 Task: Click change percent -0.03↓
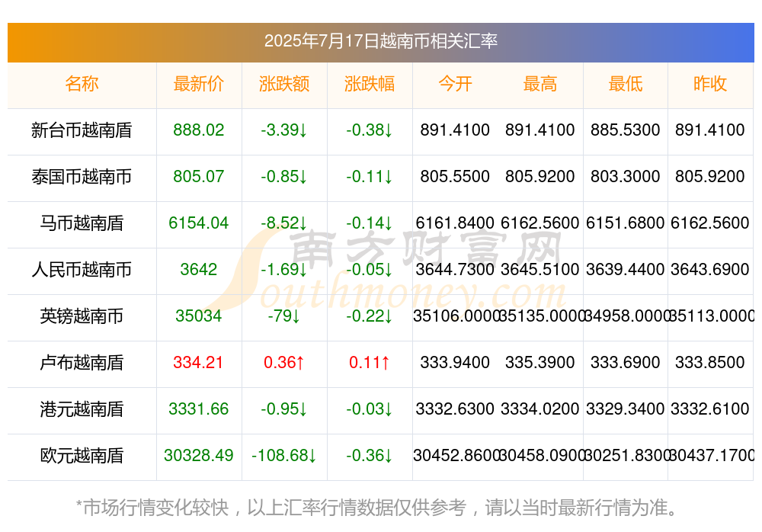[x=370, y=409]
